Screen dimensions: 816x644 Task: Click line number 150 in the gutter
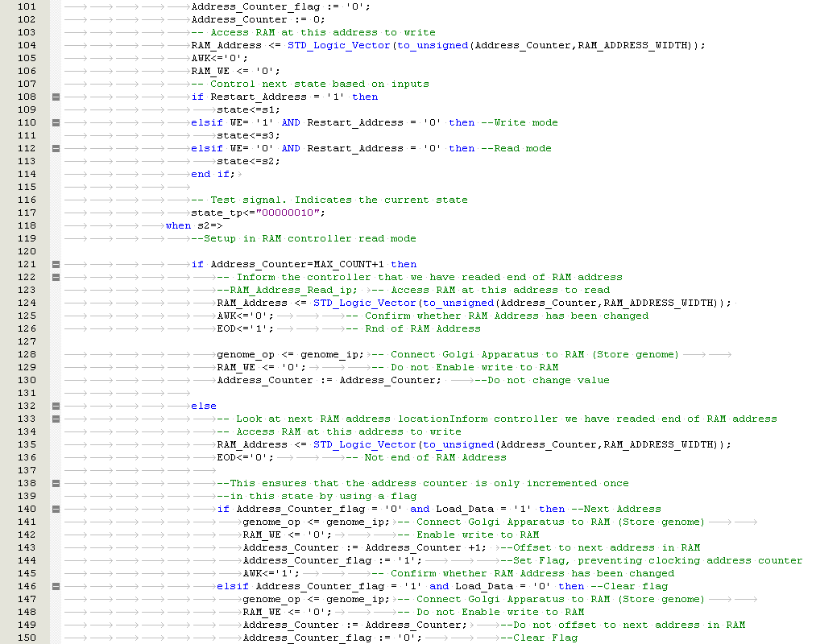(x=27, y=638)
